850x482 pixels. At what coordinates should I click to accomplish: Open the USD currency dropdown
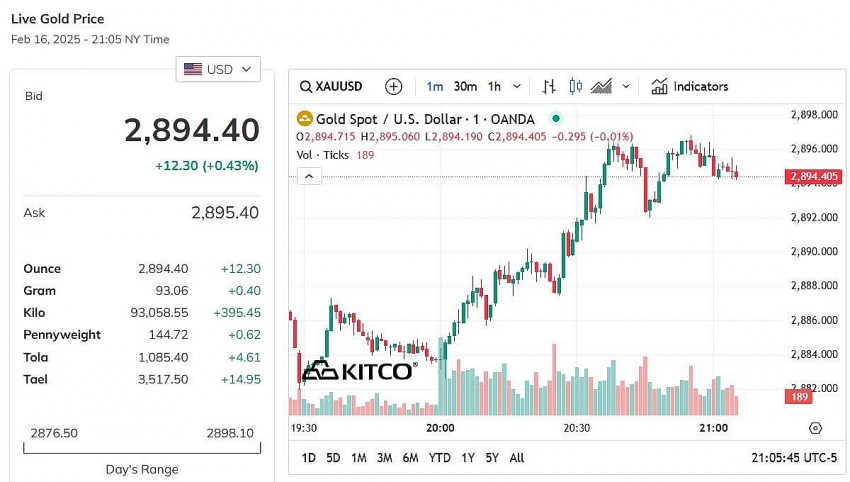[x=219, y=69]
